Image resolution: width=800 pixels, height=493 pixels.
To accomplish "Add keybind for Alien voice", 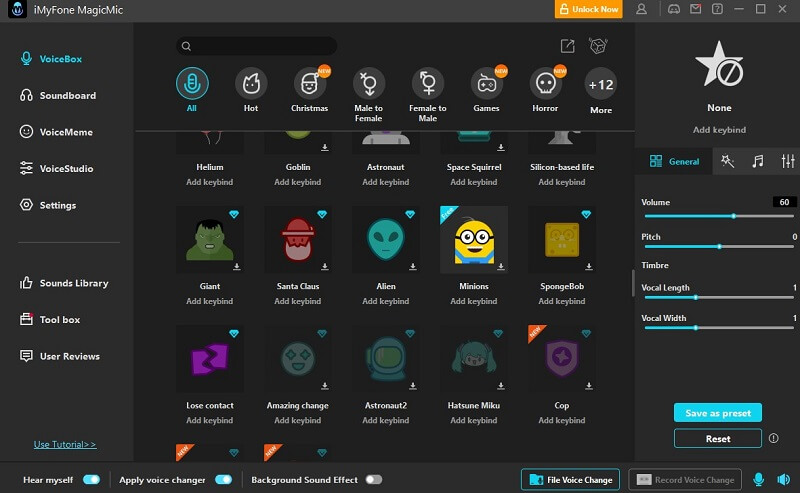I will (x=386, y=302).
